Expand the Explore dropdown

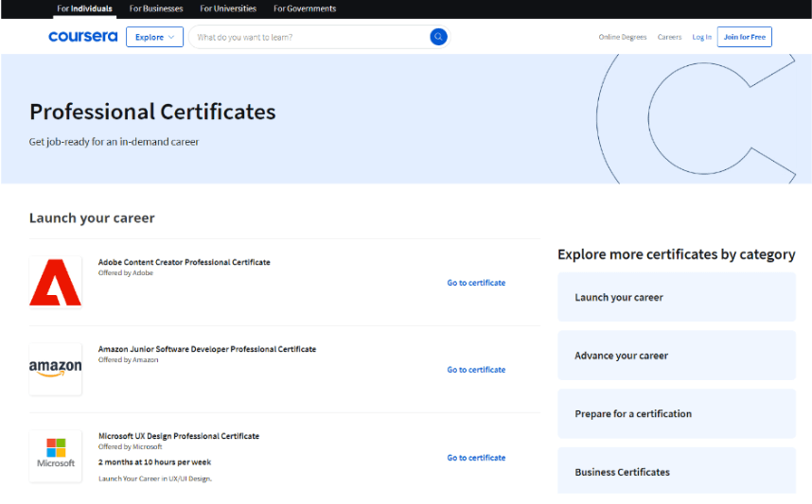click(154, 37)
